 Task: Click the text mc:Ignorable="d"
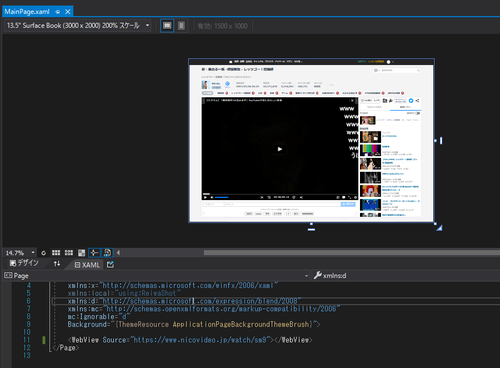(x=99, y=317)
